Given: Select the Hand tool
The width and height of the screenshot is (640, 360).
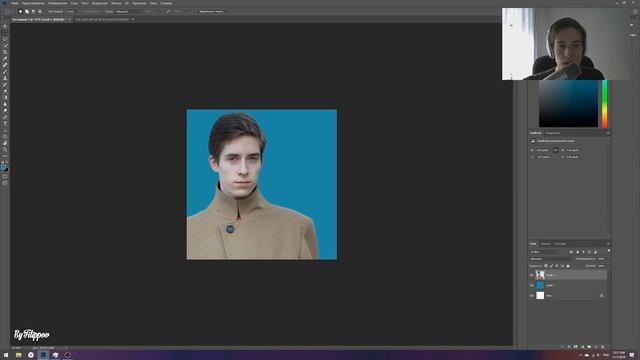Looking at the screenshot, I should click(5, 143).
